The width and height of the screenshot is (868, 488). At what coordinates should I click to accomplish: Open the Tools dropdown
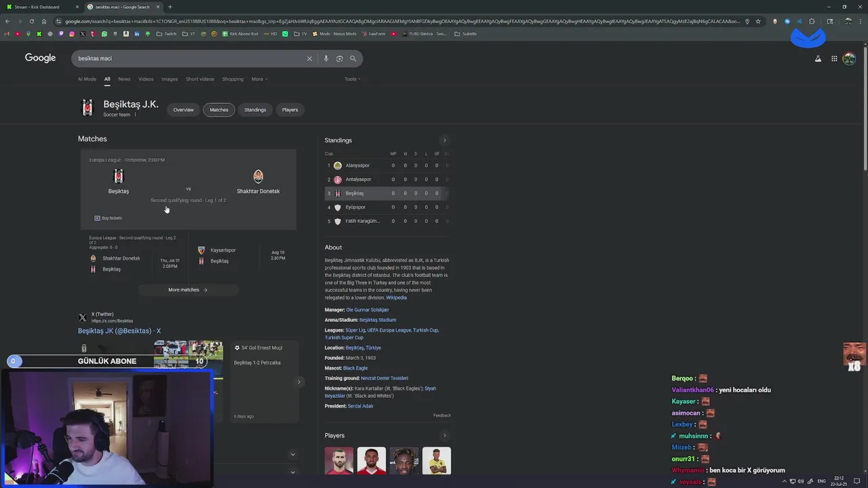(352, 79)
